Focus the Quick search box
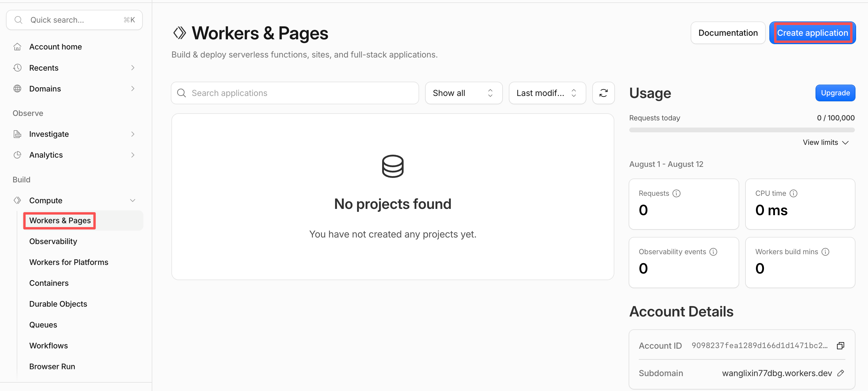The image size is (868, 391). point(74,20)
